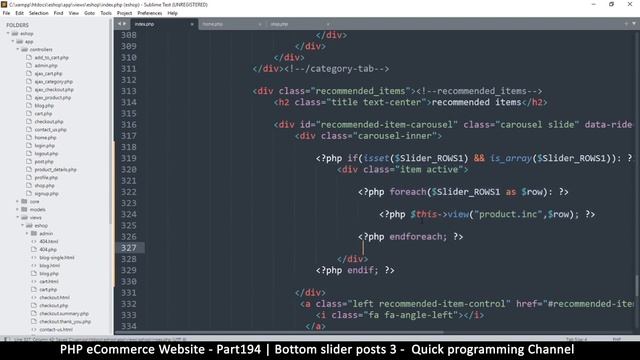Click the post.php file icon
640x360 pixels.
click(x=29, y=162)
